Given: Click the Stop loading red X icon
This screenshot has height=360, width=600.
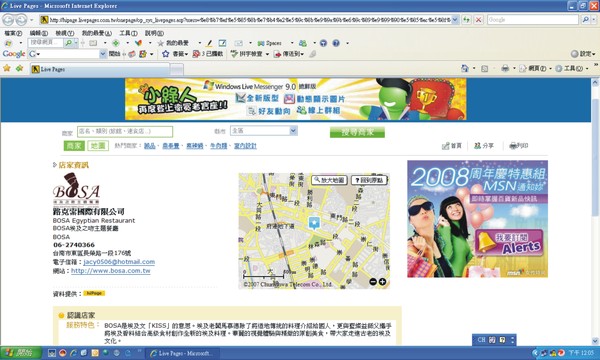Looking at the screenshot, I should (478, 20).
